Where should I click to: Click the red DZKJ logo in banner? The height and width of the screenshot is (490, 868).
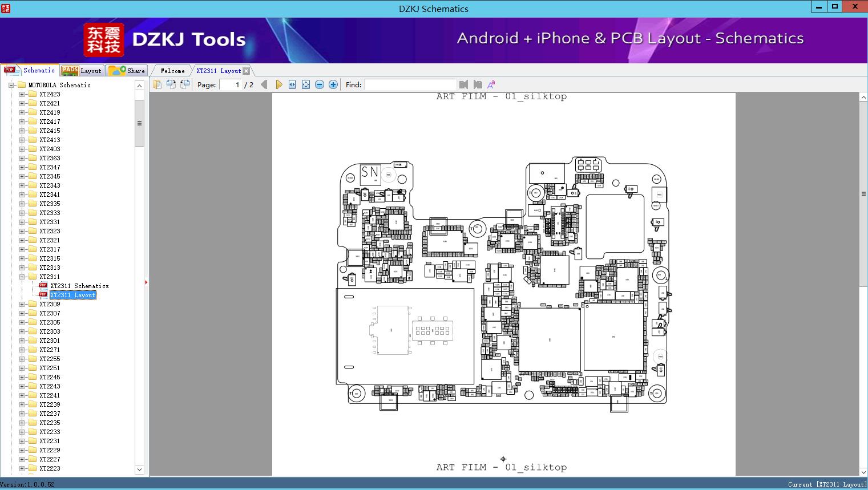(x=103, y=40)
